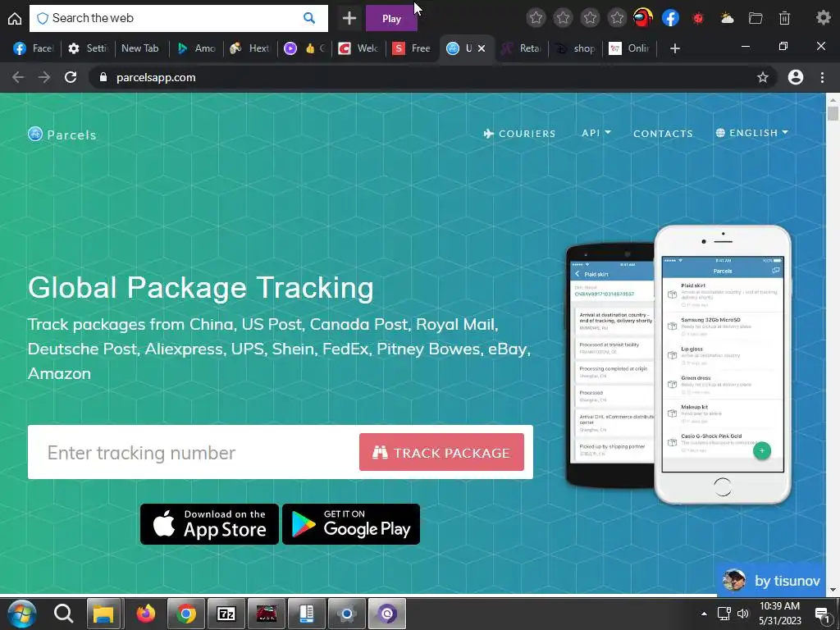
Task: Click the home icon in the top toolbar
Action: pyautogui.click(x=15, y=18)
